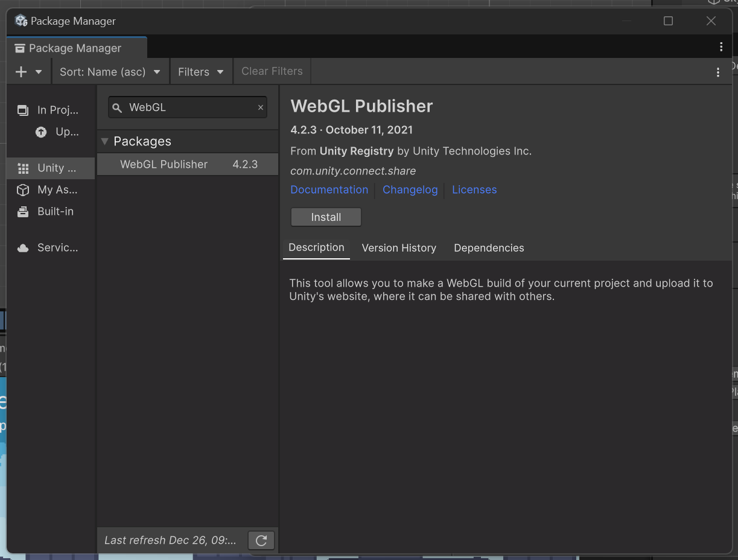Click the search magnifier icon
Viewport: 738px width, 560px height.
118,107
